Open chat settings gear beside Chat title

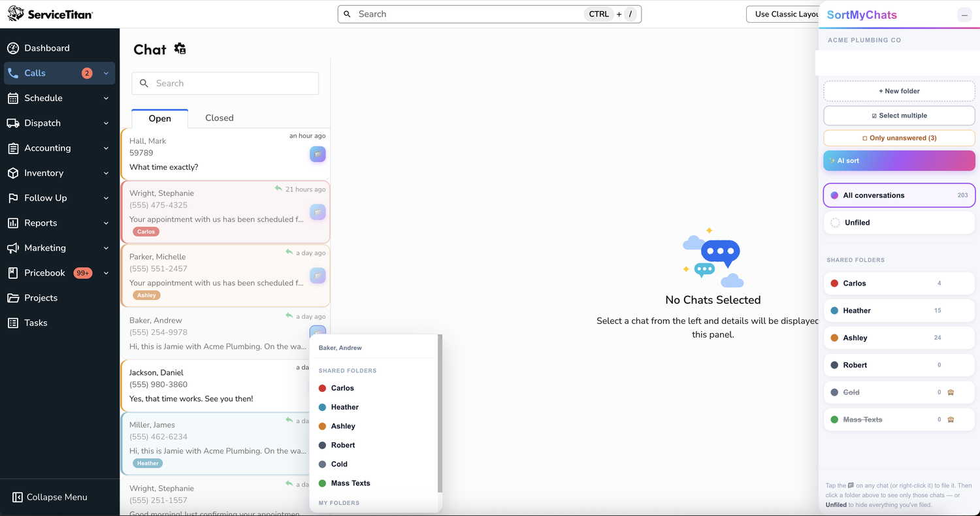tap(180, 49)
